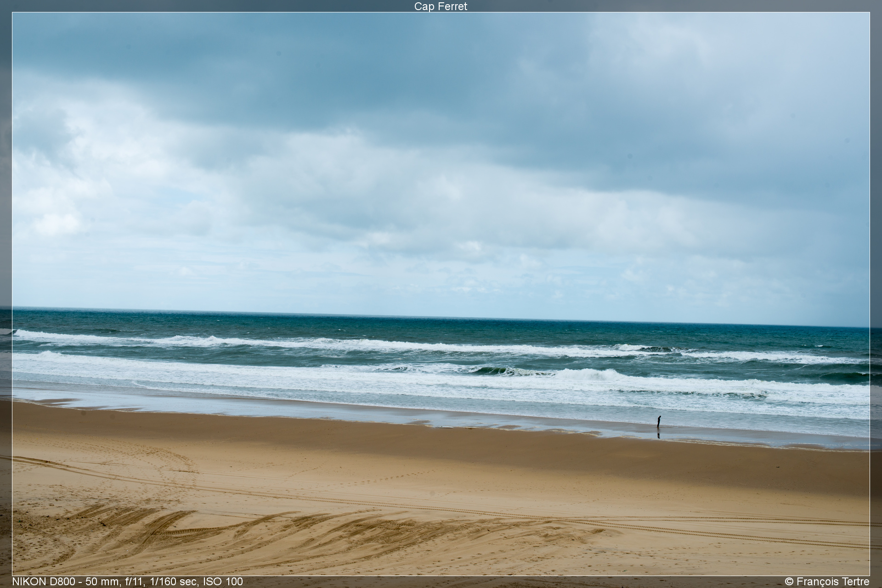The width and height of the screenshot is (882, 588).
Task: Click the "© François Tertre" copyright text
Action: (827, 582)
